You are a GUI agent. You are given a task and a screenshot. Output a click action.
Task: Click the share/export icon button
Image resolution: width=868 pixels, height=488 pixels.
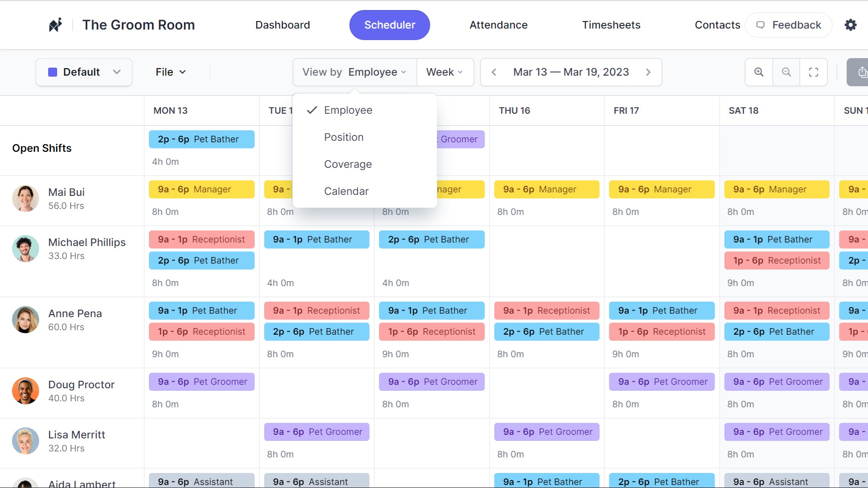(x=860, y=72)
